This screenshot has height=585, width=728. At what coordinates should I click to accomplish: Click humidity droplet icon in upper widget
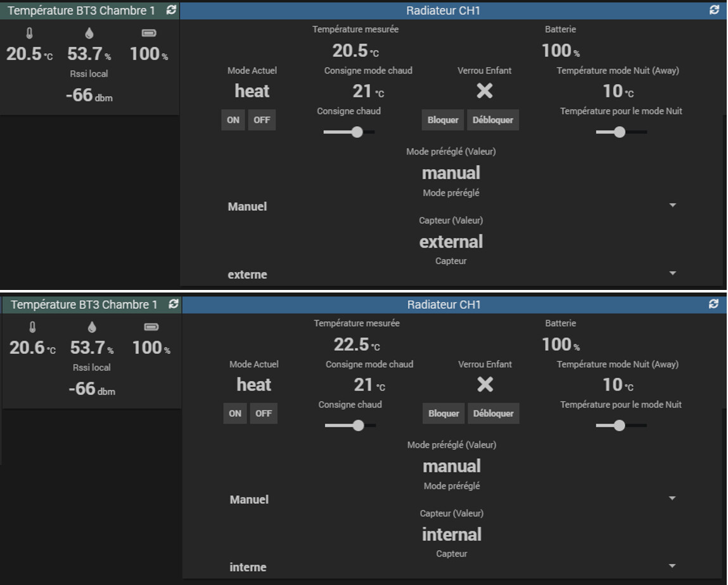[x=89, y=33]
